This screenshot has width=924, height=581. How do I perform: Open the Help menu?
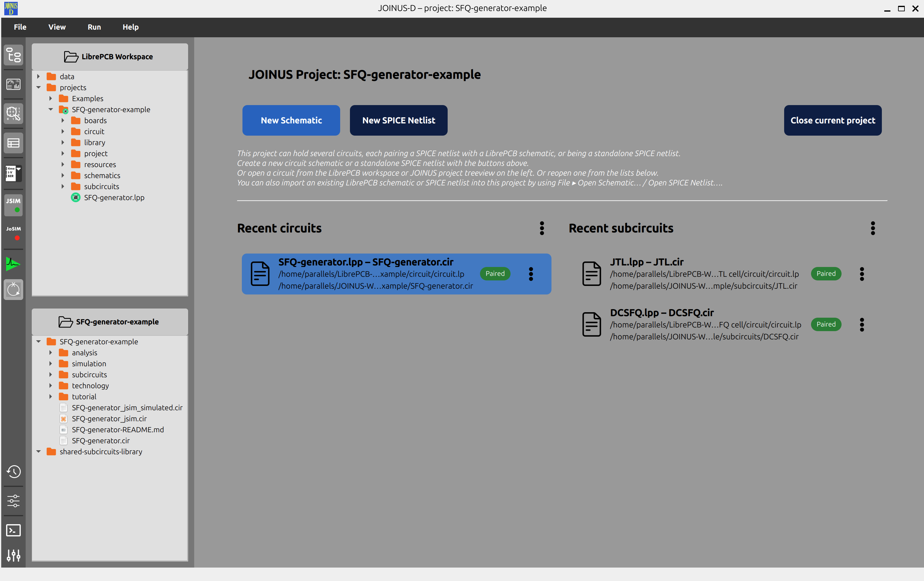(x=130, y=27)
